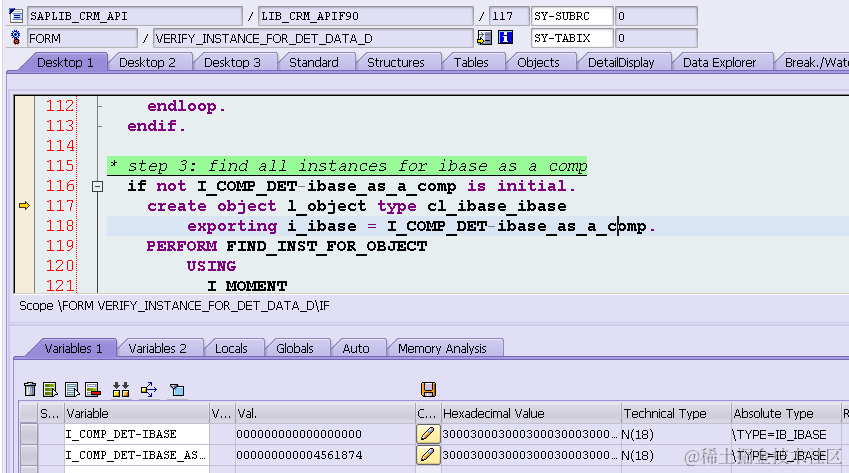Click the FORM event type field
The width and height of the screenshot is (849, 473).
[82, 38]
